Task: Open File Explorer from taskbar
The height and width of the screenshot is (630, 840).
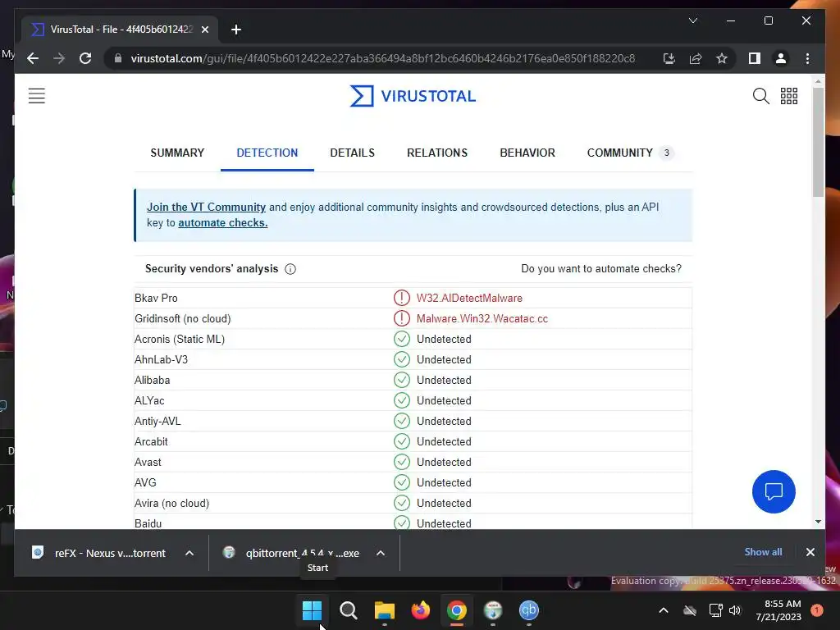Action: (385, 610)
